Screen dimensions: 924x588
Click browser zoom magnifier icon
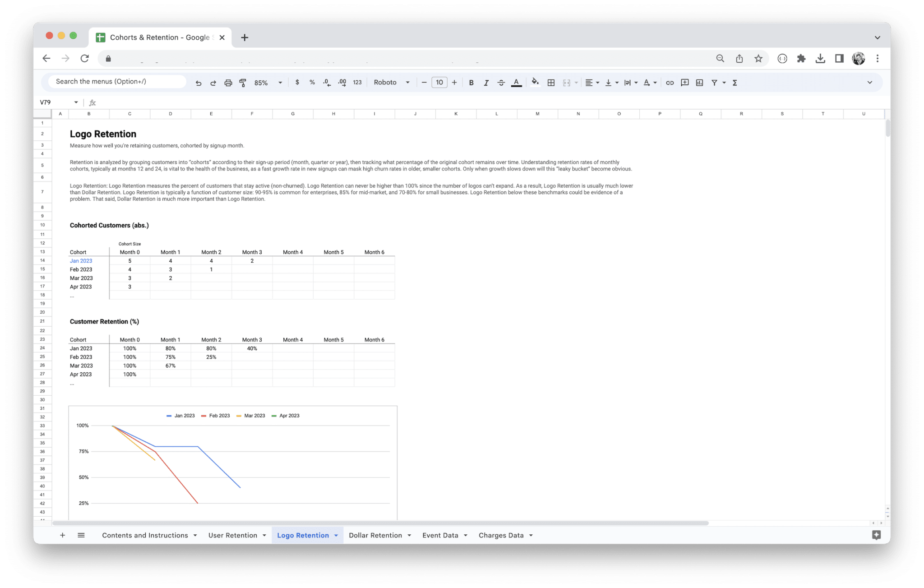pyautogui.click(x=720, y=58)
